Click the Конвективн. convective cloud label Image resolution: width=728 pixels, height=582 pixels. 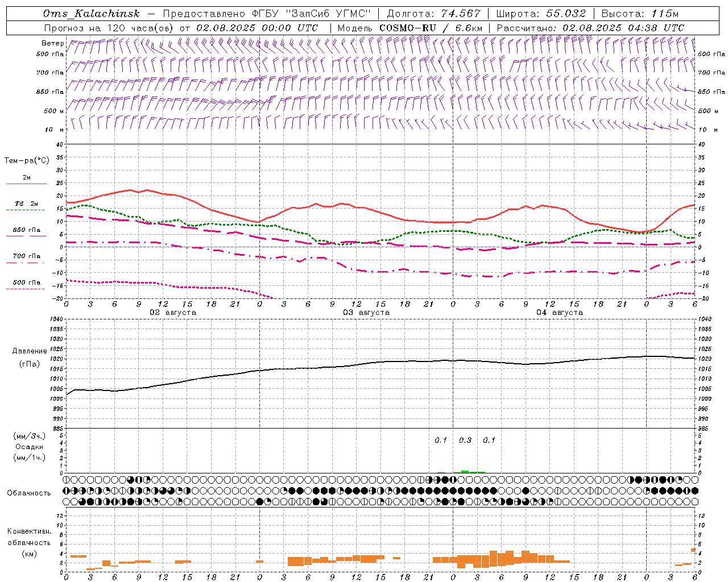(x=29, y=531)
